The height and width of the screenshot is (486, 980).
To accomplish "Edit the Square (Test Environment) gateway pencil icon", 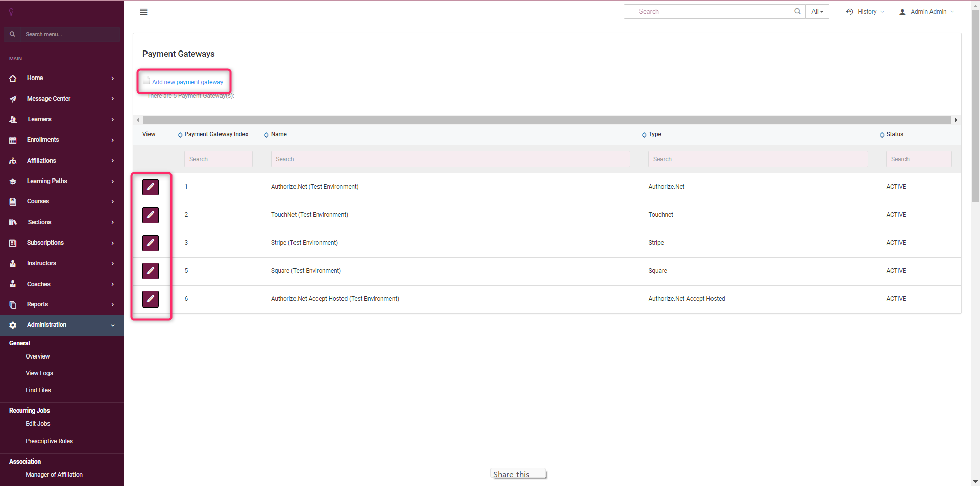I will click(151, 271).
